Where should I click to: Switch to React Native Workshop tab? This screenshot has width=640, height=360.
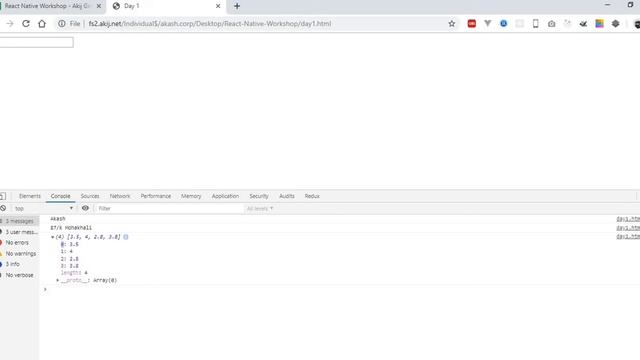[47, 6]
